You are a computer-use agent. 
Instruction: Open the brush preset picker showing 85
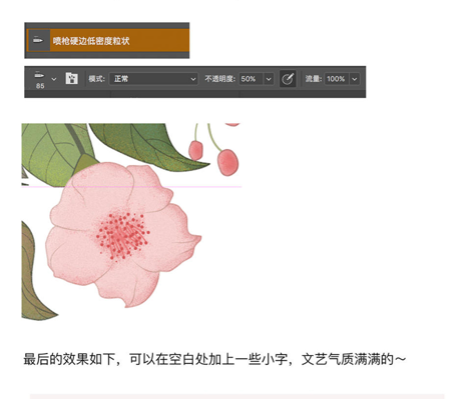click(x=40, y=79)
